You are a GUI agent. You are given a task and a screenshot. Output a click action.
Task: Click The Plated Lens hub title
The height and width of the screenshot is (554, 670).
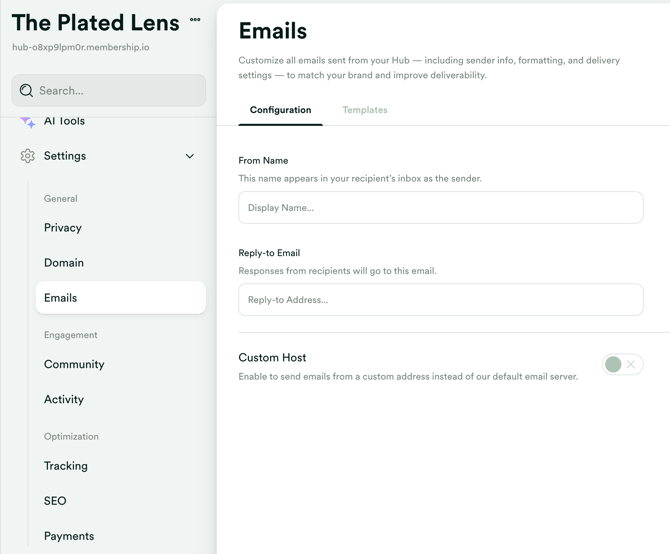point(95,23)
